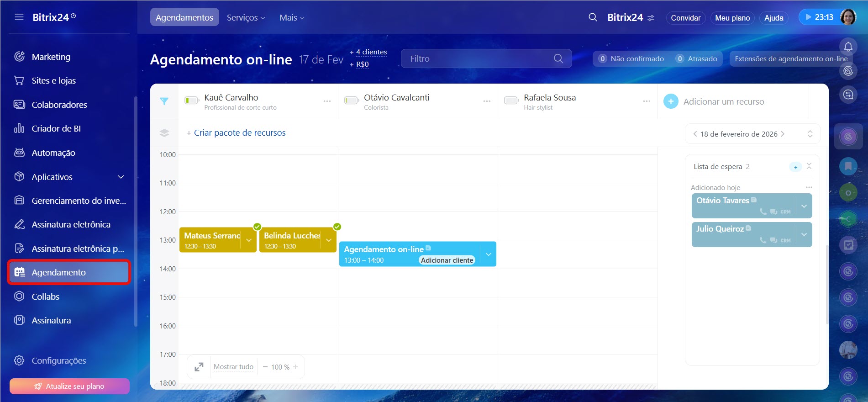Click the search magnifier in top bar
Image resolution: width=868 pixels, height=402 pixels.
593,17
